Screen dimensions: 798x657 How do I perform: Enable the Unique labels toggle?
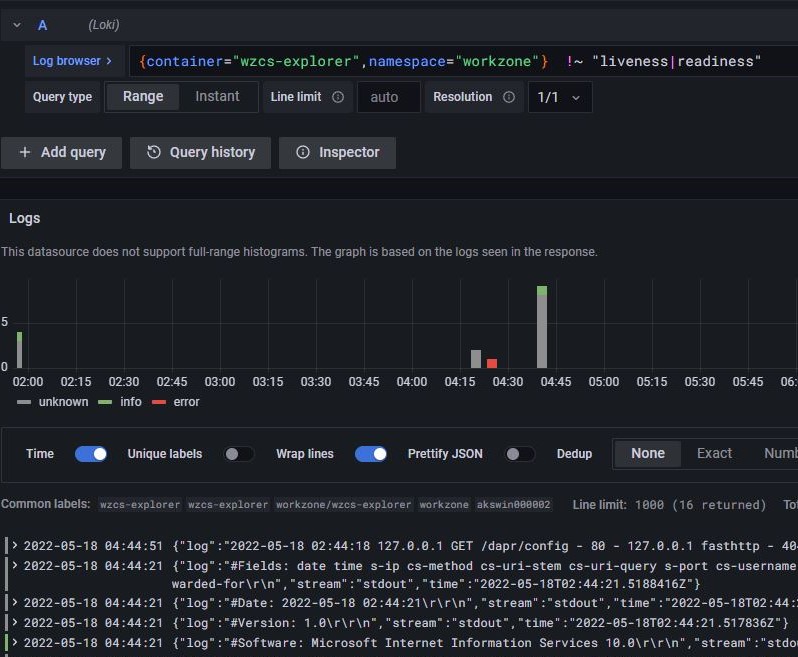pos(239,453)
